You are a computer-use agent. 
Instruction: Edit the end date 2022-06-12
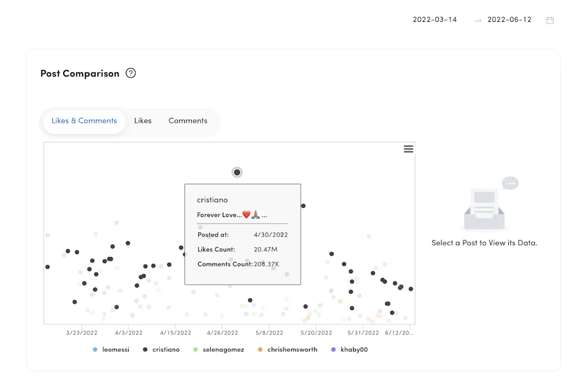[509, 20]
